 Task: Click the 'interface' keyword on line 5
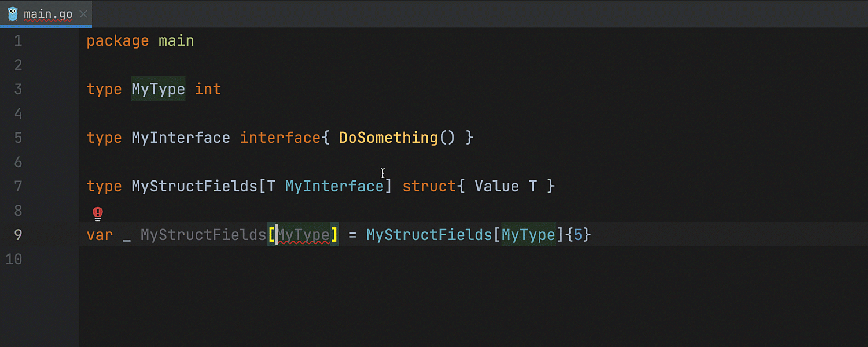pyautogui.click(x=281, y=138)
